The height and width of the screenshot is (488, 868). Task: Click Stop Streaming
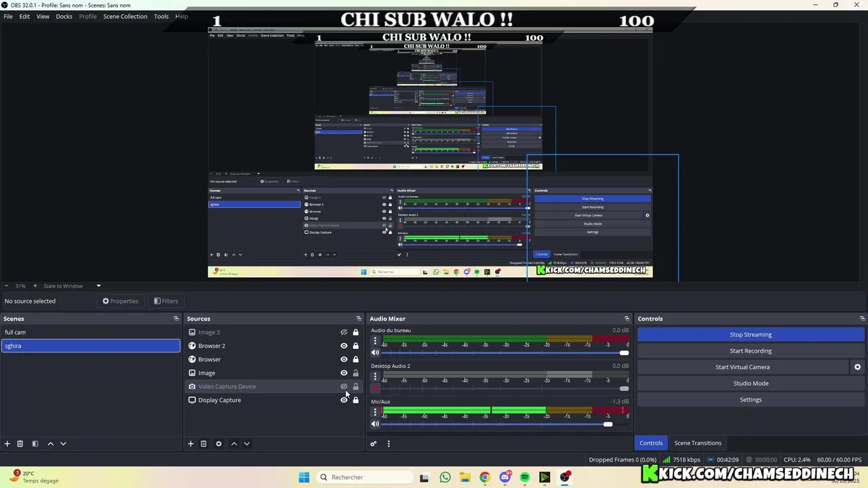coord(751,335)
